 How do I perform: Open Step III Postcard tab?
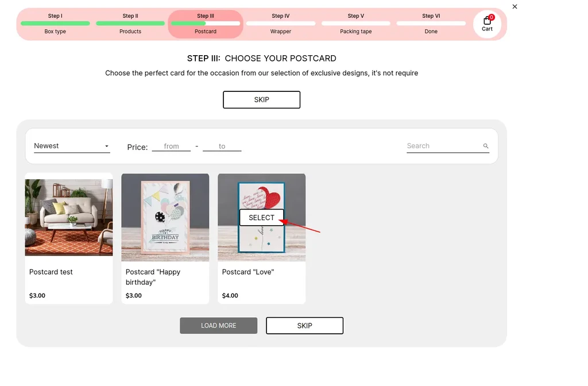click(x=206, y=24)
